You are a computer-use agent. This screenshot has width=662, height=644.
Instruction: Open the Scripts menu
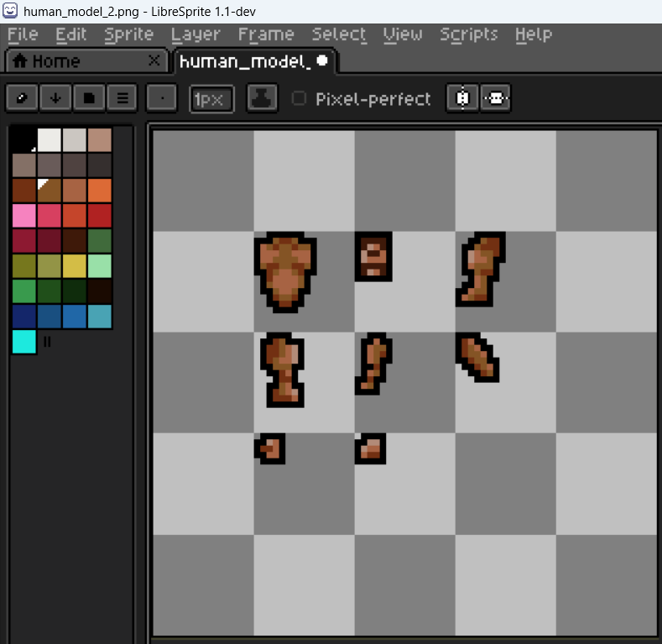coord(468,34)
